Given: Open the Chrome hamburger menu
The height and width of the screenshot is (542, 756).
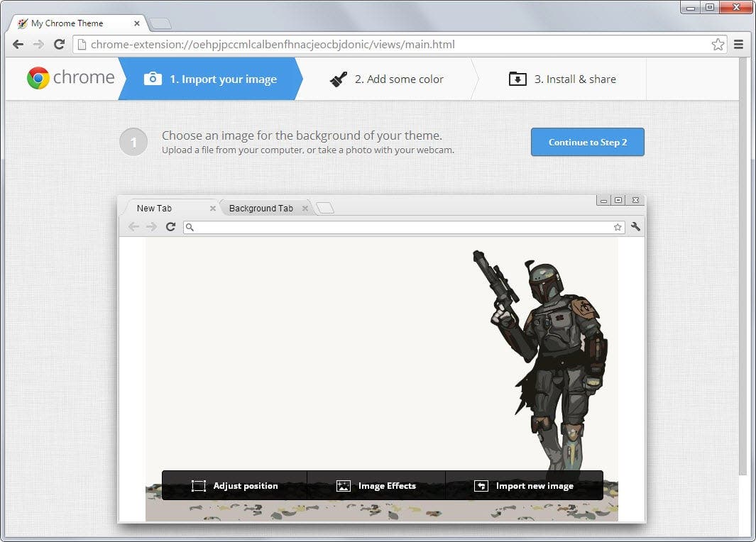Looking at the screenshot, I should (x=738, y=44).
